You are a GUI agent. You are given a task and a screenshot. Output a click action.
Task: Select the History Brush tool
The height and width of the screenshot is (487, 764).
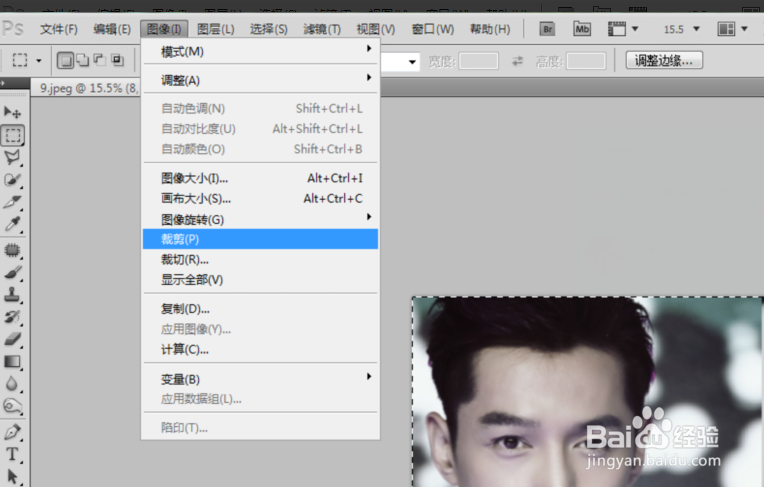tap(12, 317)
